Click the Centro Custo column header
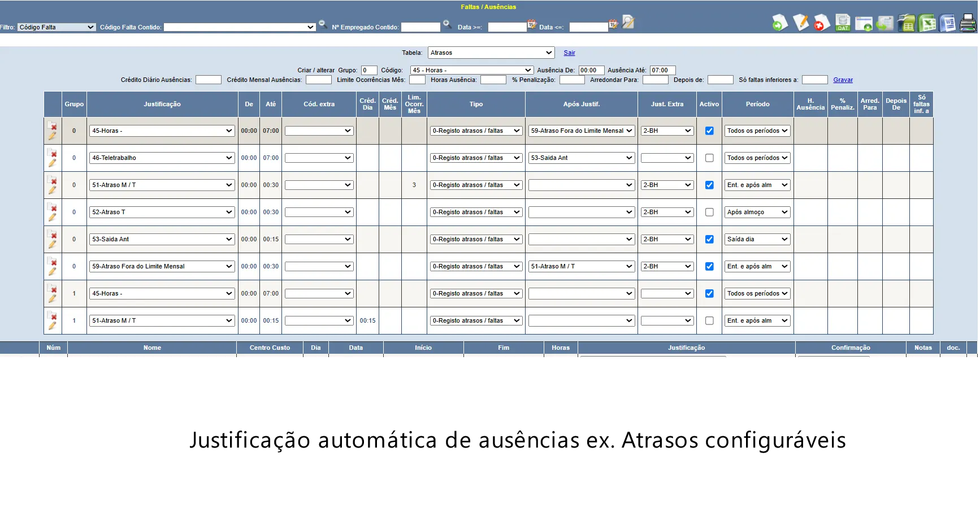This screenshot has width=980, height=512. click(x=270, y=348)
